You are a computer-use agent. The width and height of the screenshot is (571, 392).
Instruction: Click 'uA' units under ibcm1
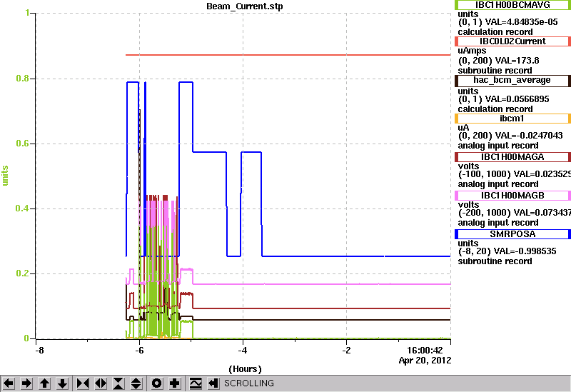pos(463,128)
